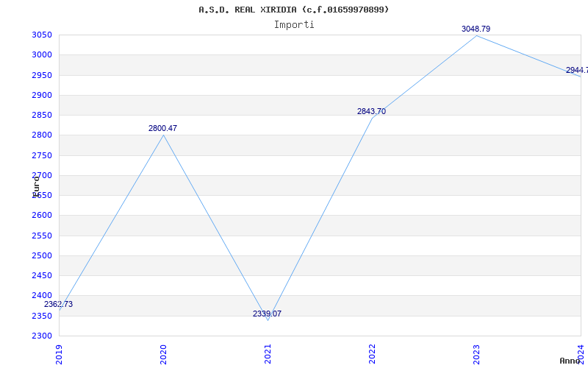This screenshot has height=368, width=588.
Task: Click the 2950 y-axis value
Action: coord(42,76)
